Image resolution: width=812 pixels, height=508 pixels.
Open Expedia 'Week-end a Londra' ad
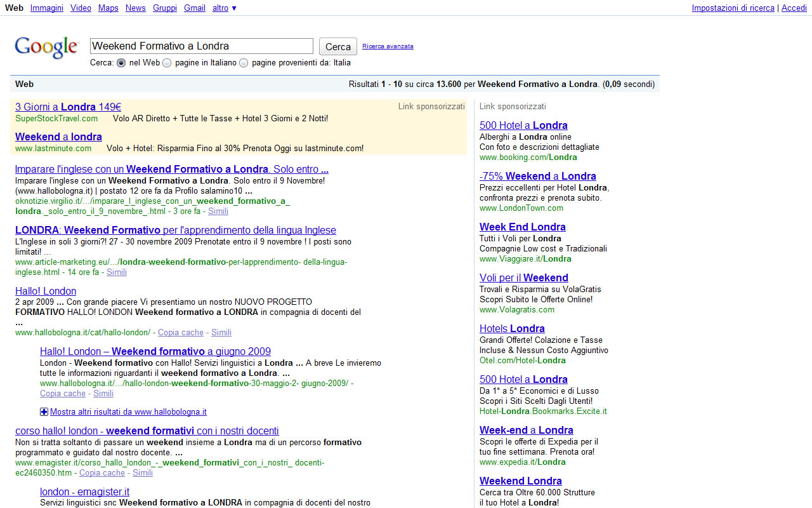(527, 430)
